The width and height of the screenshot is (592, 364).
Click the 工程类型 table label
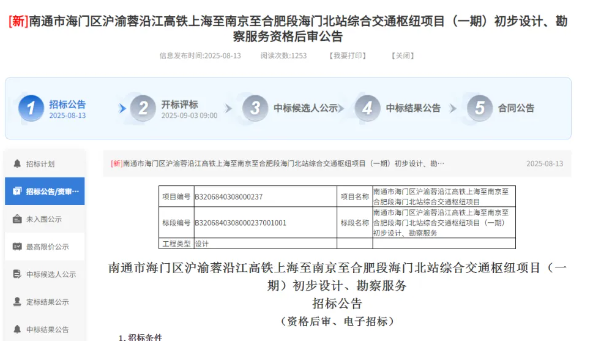[x=176, y=244]
